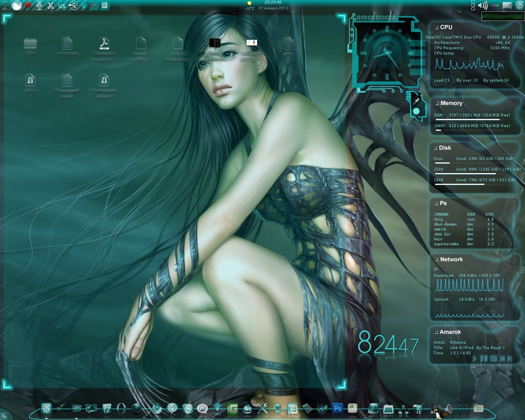Launch XBMC from the bottom dock

pos(77,408)
